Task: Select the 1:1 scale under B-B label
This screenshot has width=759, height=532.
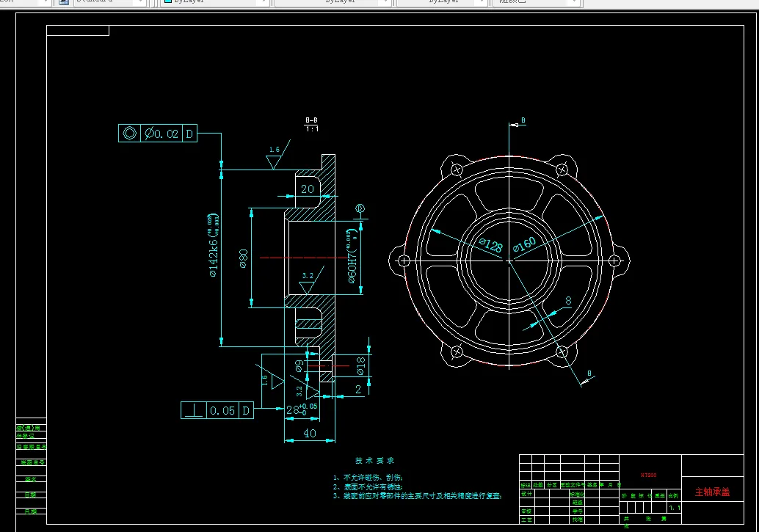Action: pyautogui.click(x=312, y=129)
